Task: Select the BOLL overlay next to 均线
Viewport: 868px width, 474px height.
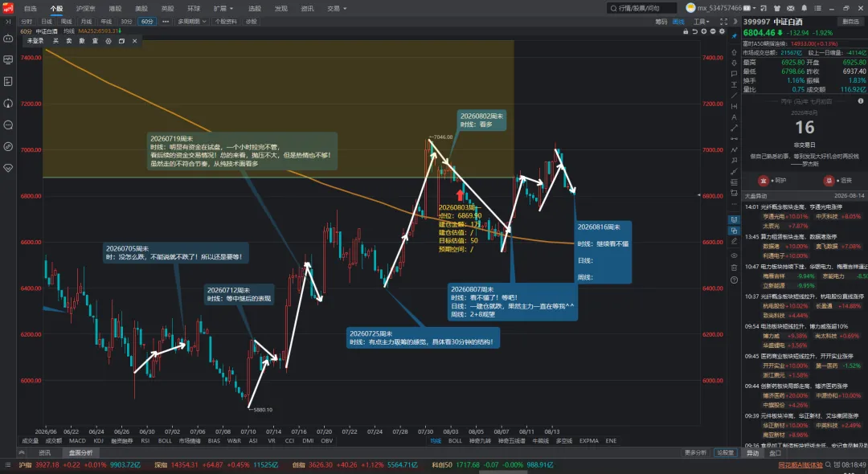Action: coord(455,441)
